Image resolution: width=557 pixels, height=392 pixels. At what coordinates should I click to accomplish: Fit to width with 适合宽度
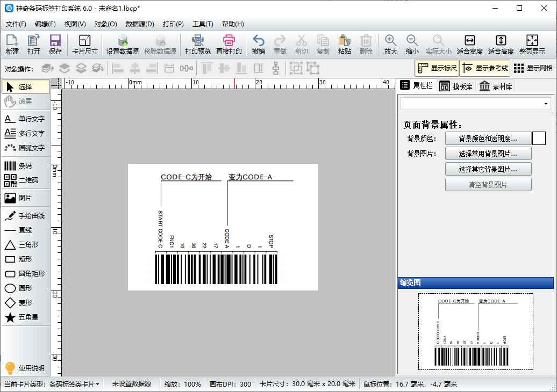[x=469, y=45]
